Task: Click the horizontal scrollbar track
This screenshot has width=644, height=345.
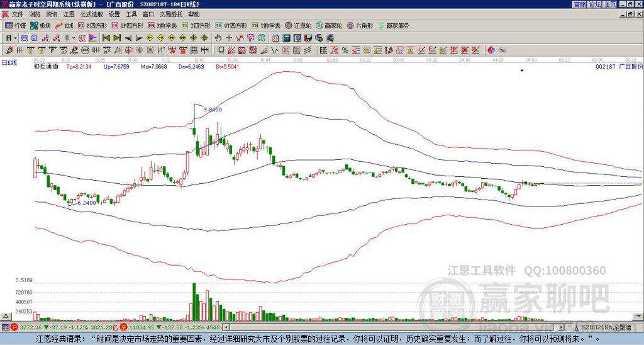Action: pos(394,327)
